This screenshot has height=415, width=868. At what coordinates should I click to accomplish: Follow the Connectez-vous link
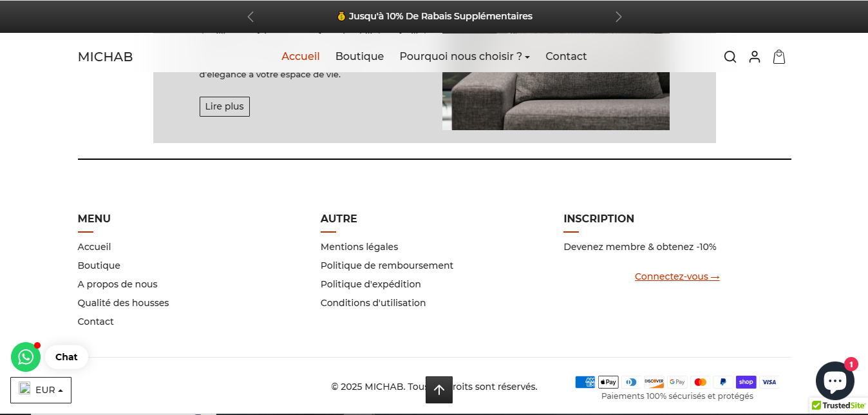(677, 276)
